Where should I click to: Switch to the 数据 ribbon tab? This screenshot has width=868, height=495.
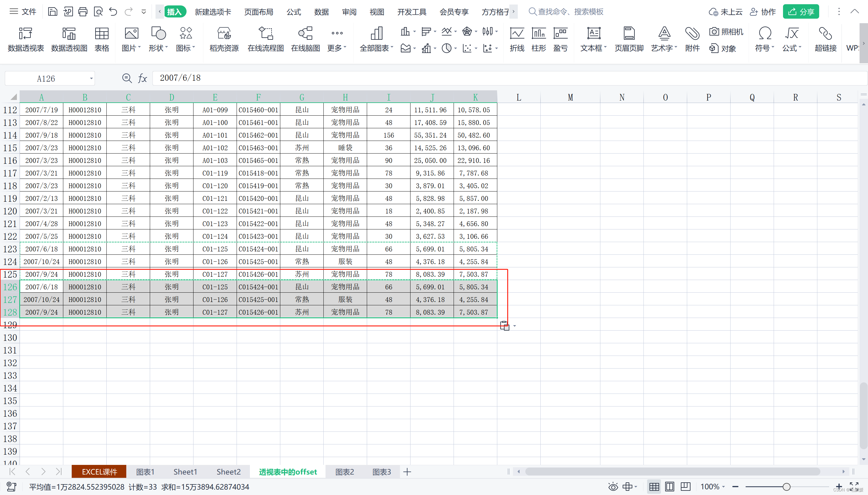(x=322, y=12)
